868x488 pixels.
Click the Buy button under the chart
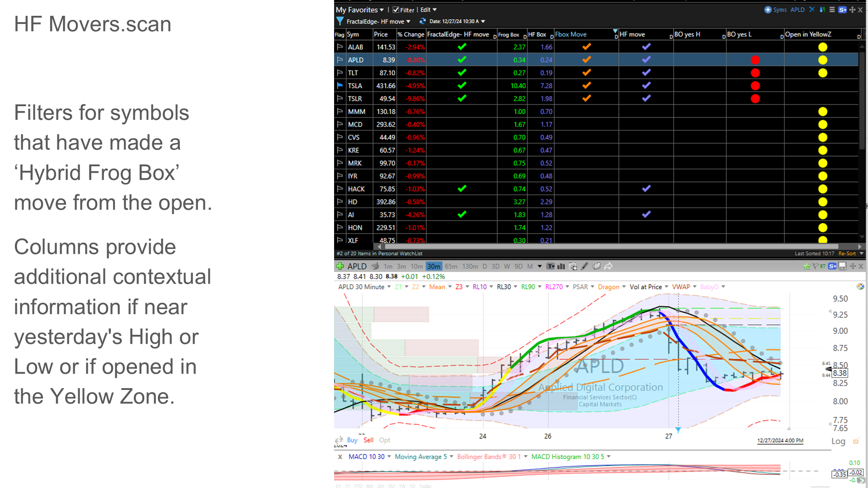pos(352,440)
